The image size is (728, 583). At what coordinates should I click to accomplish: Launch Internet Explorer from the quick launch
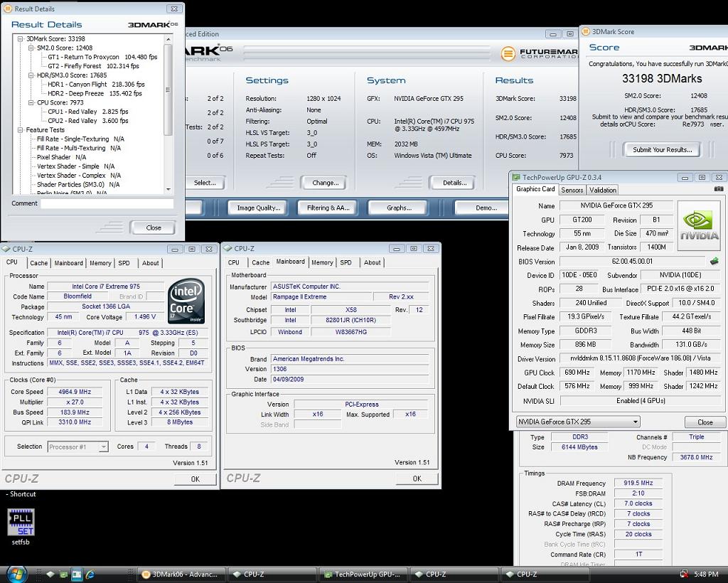(x=90, y=574)
